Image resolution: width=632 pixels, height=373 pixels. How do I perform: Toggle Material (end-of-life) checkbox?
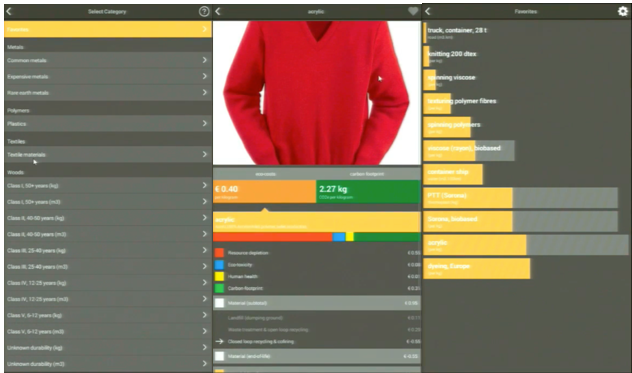pos(219,356)
